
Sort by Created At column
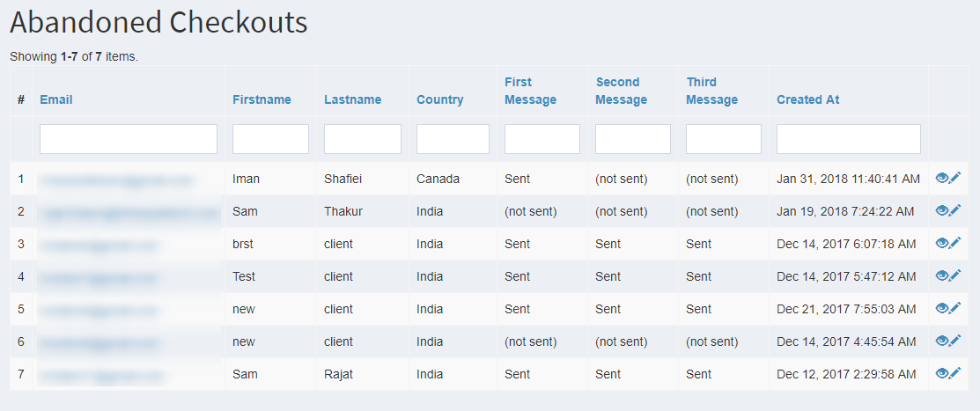click(807, 99)
